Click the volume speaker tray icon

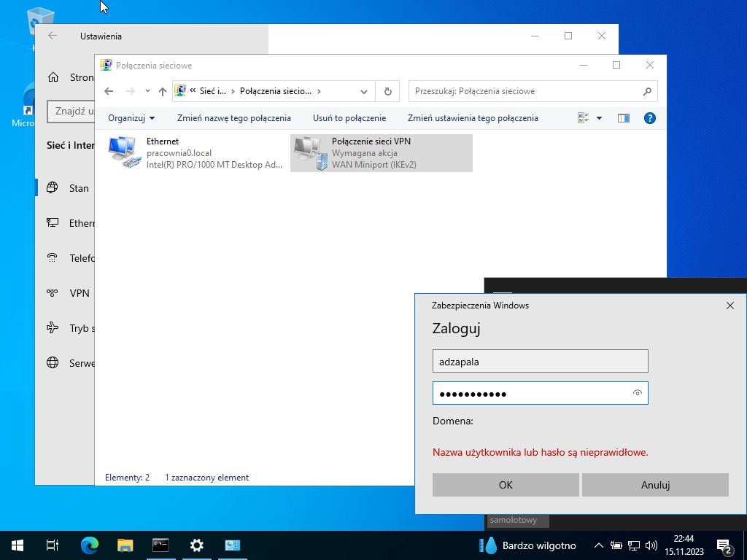pos(651,545)
